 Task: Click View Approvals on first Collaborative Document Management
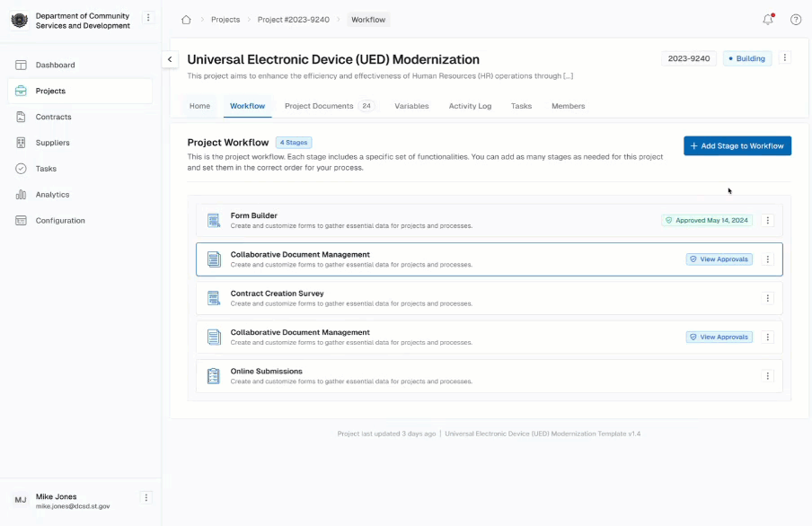719,259
